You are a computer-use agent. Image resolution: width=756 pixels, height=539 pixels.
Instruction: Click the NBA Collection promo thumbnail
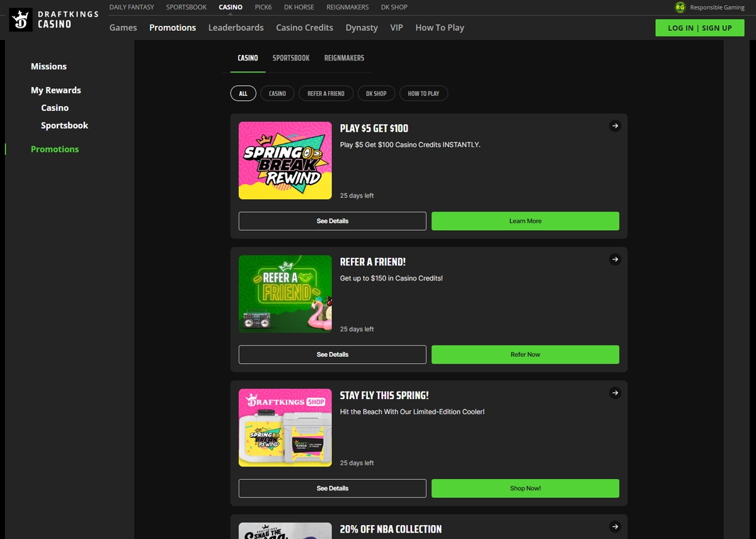(285, 531)
